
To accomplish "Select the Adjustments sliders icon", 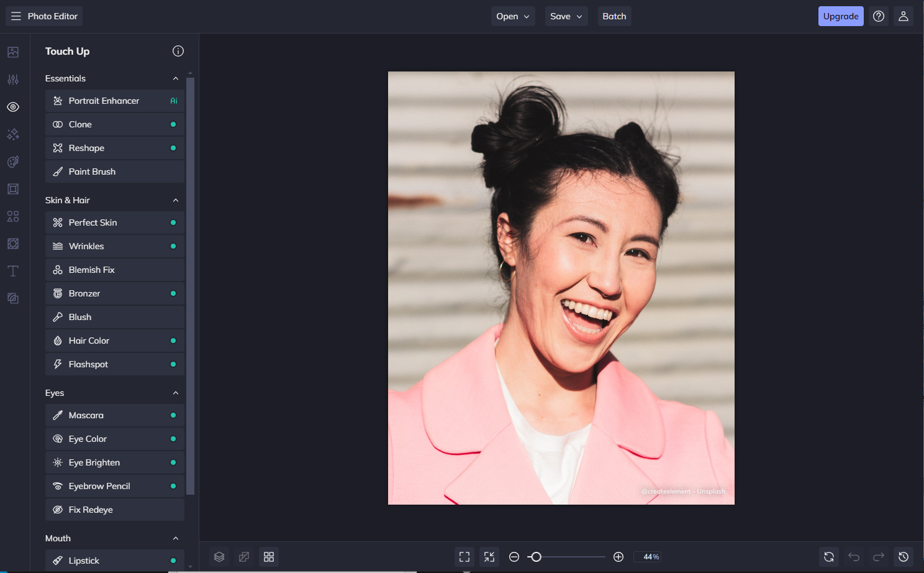I will pos(13,80).
